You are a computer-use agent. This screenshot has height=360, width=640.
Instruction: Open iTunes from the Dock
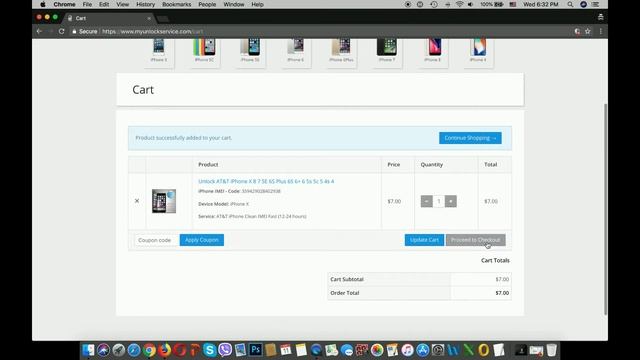point(407,350)
